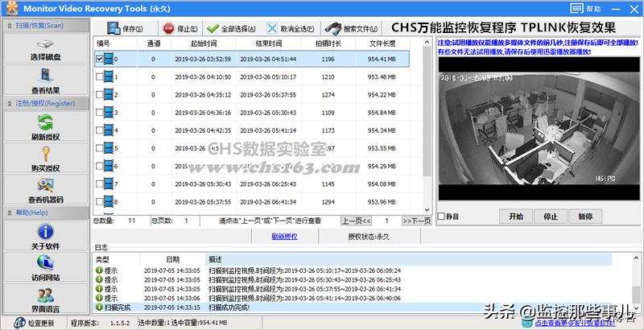The height and width of the screenshot is (330, 644).
Task: Click 搜索文件(U) binoculars button
Action: [x=351, y=29]
